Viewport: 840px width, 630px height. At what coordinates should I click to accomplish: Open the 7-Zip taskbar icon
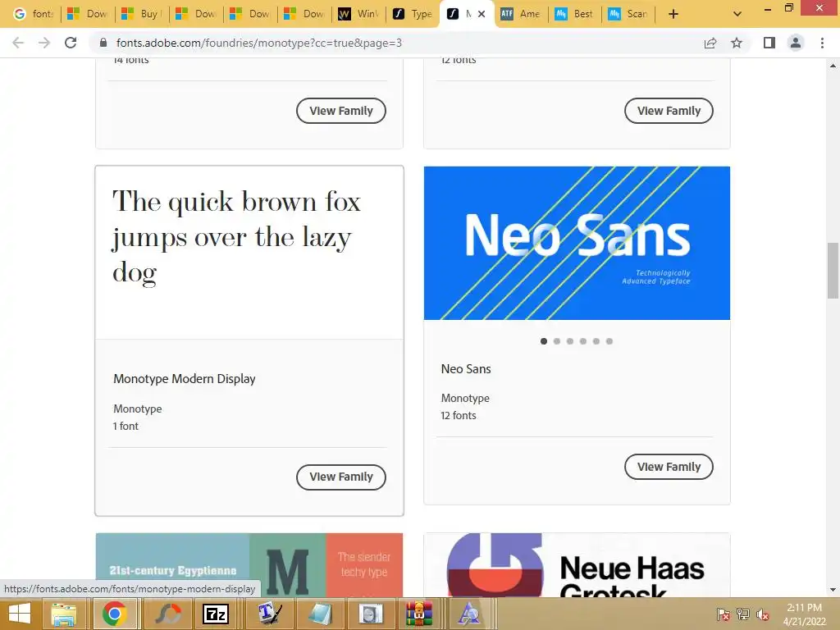click(216, 614)
